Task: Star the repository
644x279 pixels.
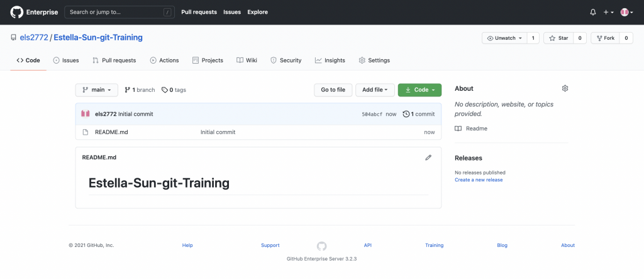Action: click(x=558, y=38)
